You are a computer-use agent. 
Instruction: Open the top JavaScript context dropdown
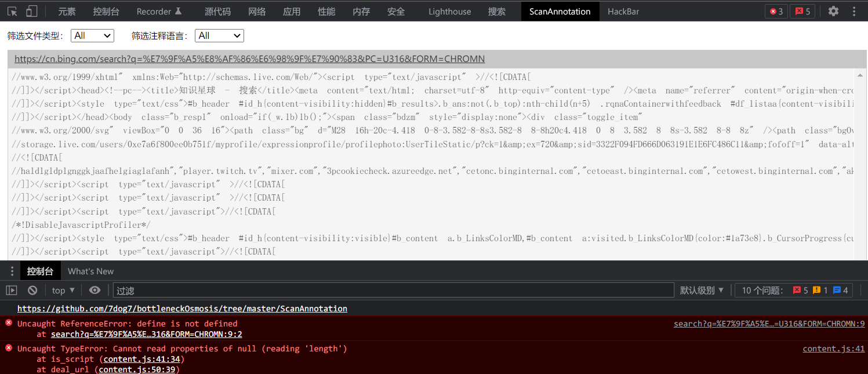tap(63, 290)
